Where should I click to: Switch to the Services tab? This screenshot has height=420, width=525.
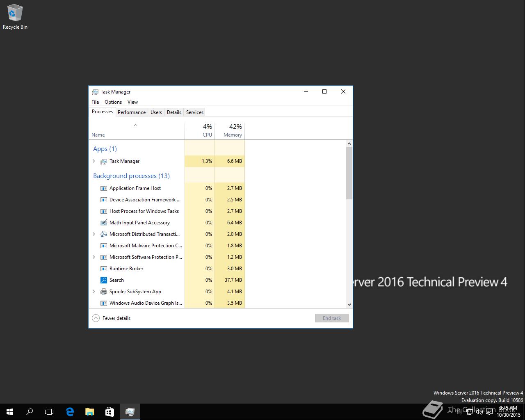coord(195,112)
